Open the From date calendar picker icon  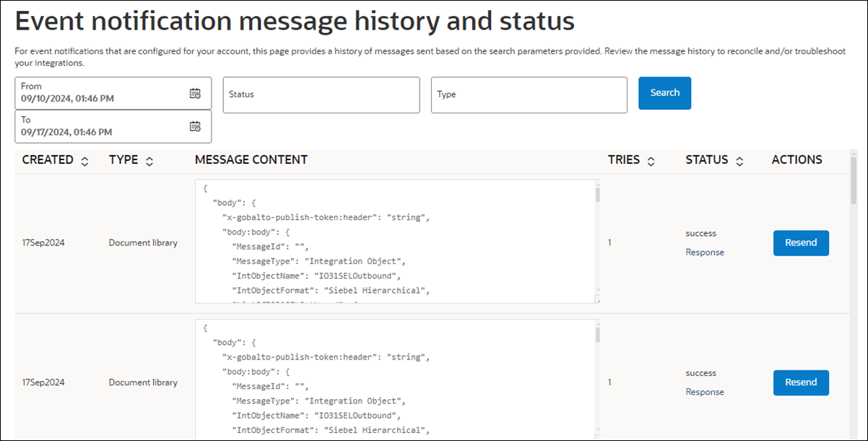(195, 93)
